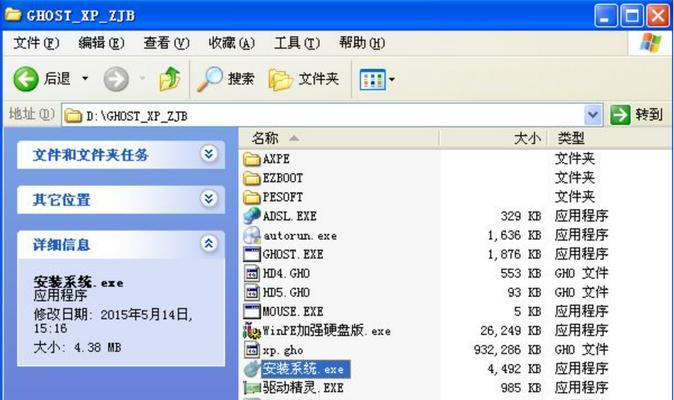This screenshot has height=400, width=674.
Task: Select the 安装系统.exe icon
Action: (251, 369)
